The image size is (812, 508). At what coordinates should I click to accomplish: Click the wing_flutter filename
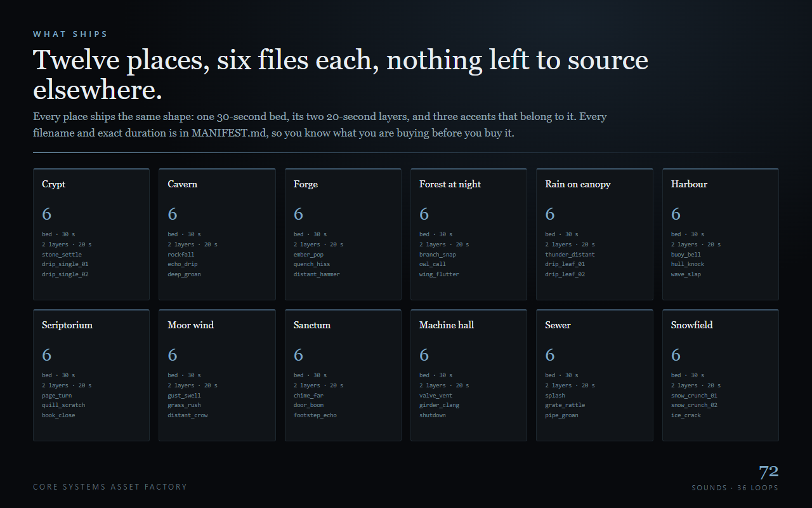439,274
